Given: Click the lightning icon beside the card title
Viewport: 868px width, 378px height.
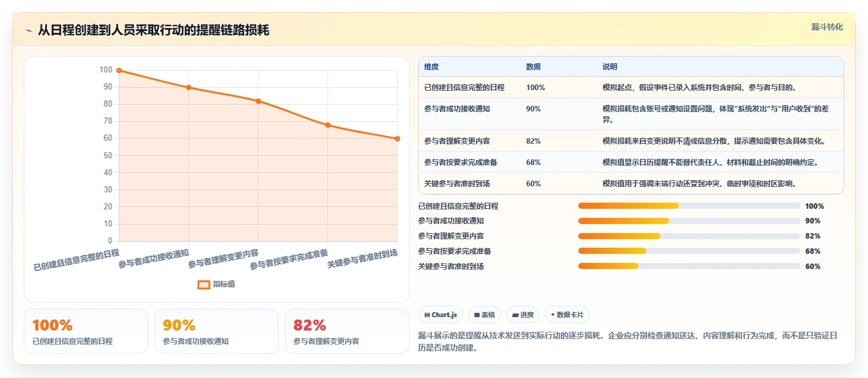Looking at the screenshot, I should [29, 31].
